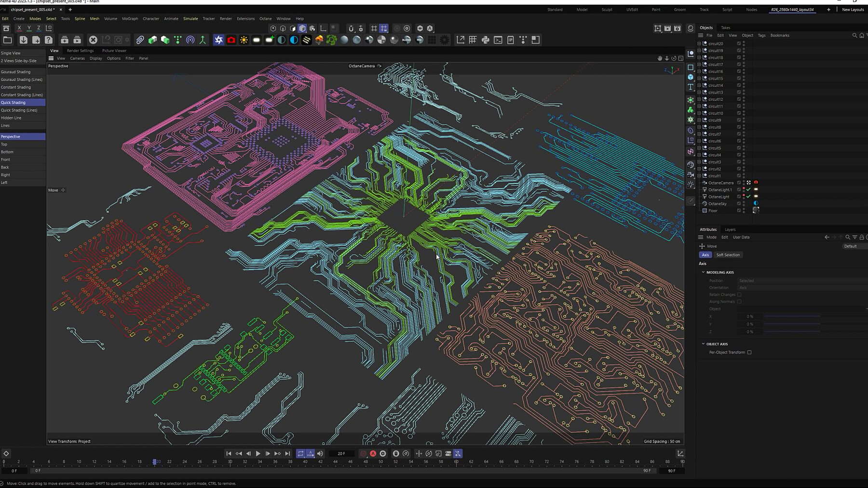Viewport: 868px width, 488px height.
Task: Click the grid snap icon in top toolbar
Action: [x=384, y=28]
